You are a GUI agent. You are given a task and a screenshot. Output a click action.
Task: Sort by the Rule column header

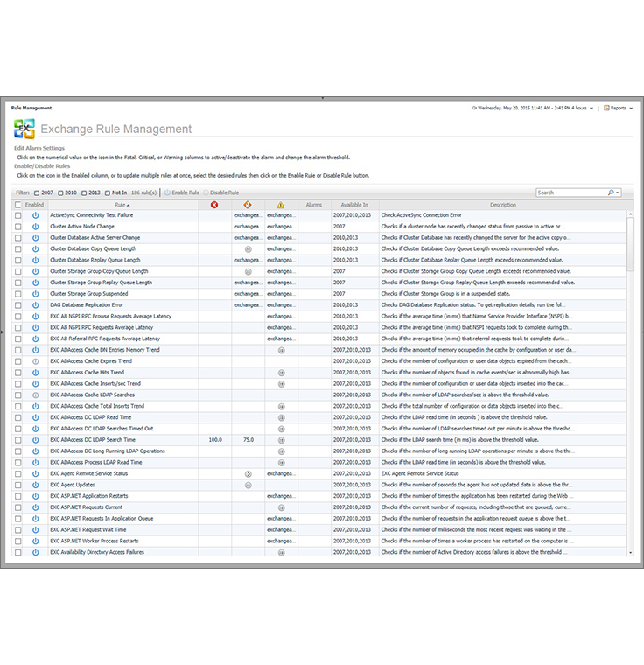pyautogui.click(x=122, y=205)
